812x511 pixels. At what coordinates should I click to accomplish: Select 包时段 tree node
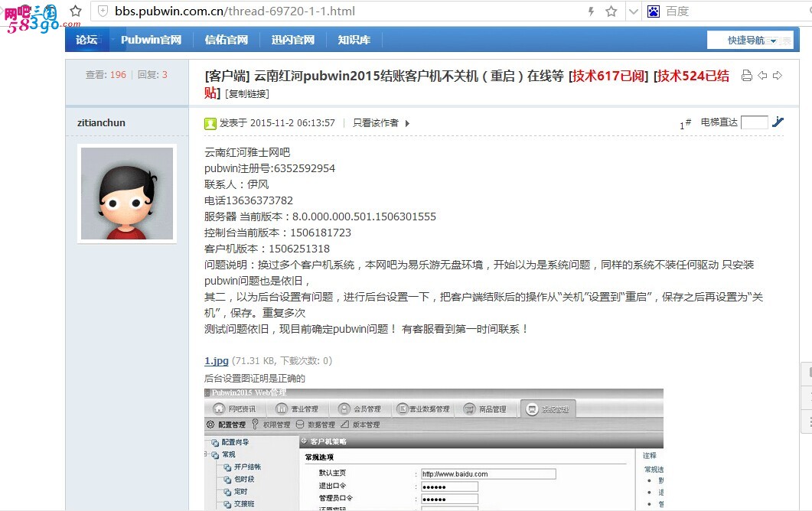point(240,480)
